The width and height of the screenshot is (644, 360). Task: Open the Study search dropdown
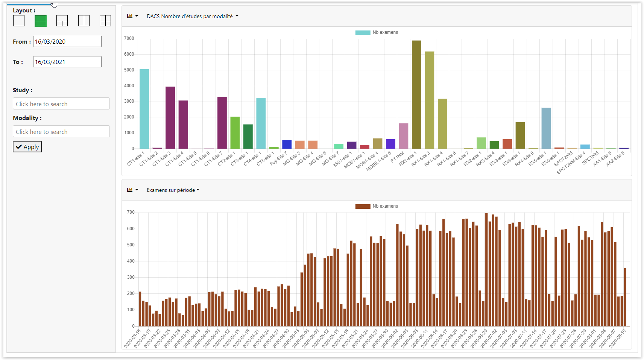(x=61, y=104)
